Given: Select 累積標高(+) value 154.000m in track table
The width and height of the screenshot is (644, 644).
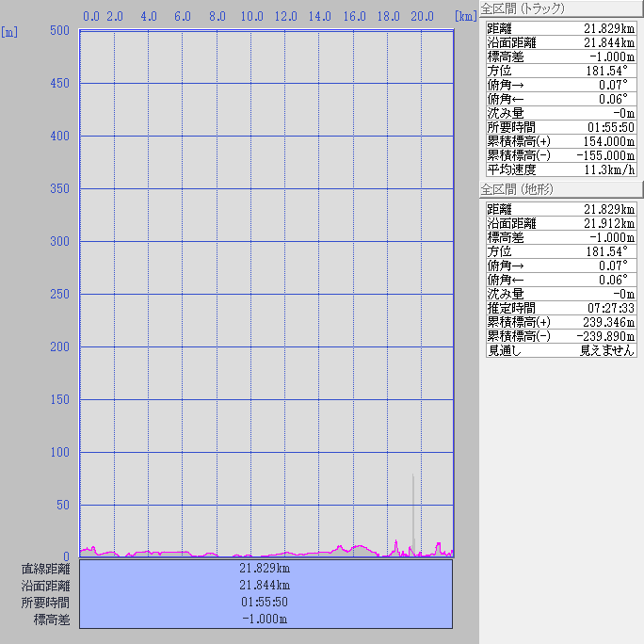Looking at the screenshot, I should tap(608, 141).
